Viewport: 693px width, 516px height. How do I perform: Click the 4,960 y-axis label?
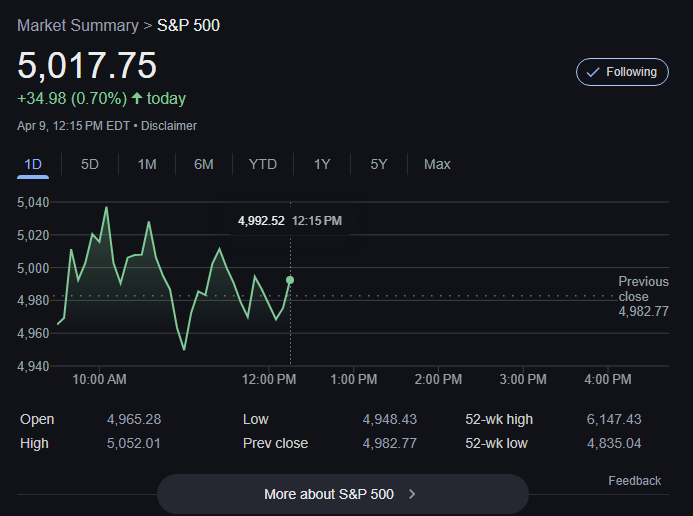point(33,334)
